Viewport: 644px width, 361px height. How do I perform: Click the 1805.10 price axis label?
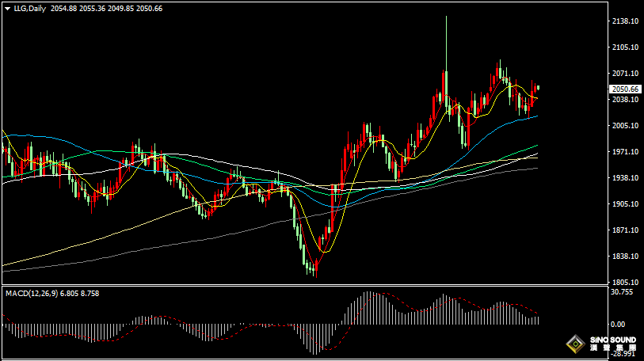625,282
